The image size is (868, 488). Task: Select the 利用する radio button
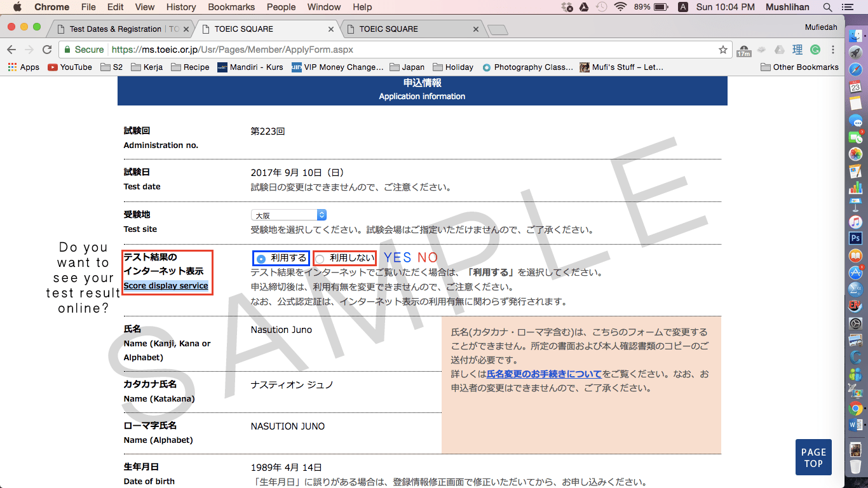tap(261, 259)
